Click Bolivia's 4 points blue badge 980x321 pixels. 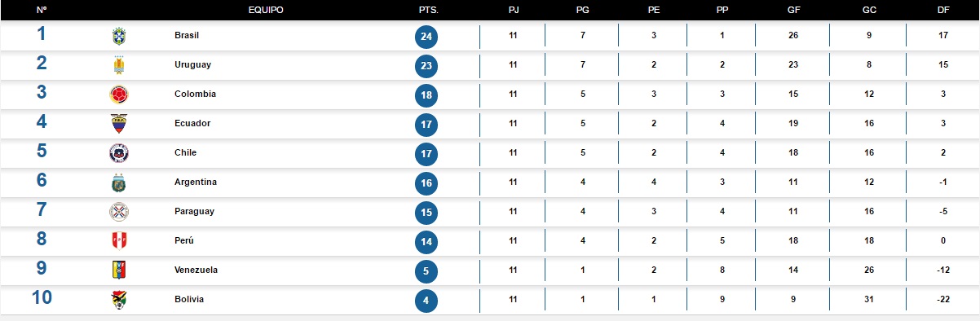426,301
